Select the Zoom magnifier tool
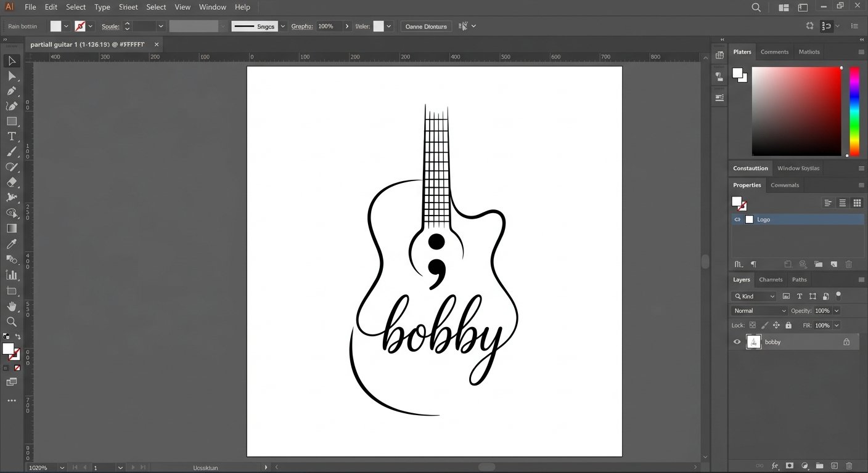 pos(12,321)
